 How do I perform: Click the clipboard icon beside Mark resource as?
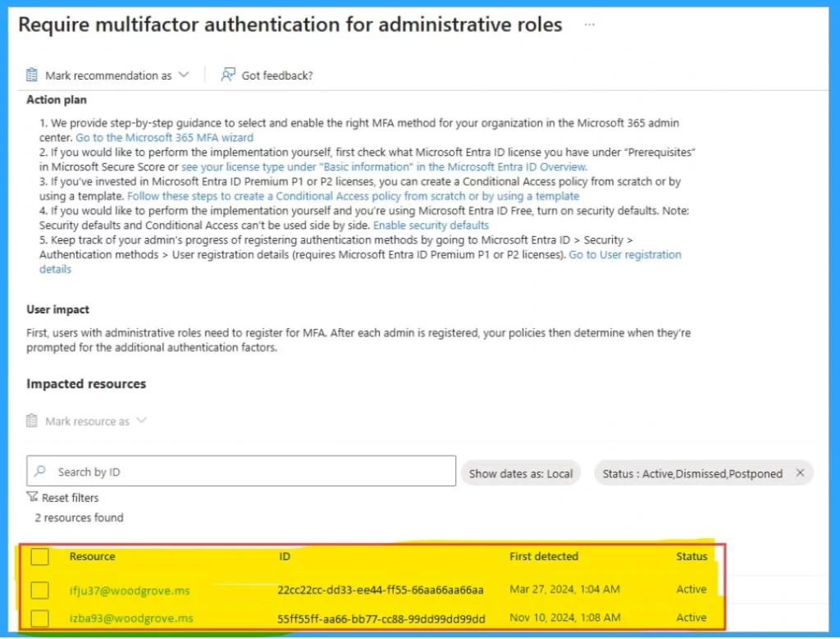click(x=32, y=421)
